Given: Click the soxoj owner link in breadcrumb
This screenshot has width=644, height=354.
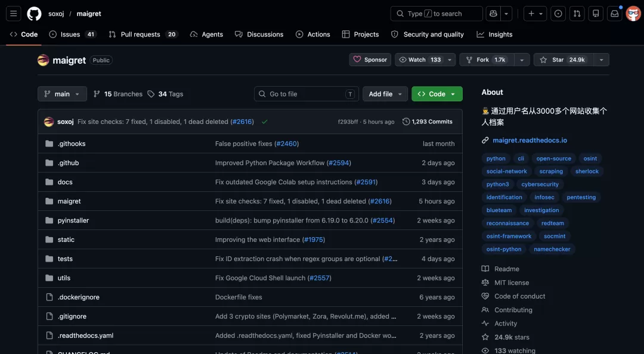Looking at the screenshot, I should (x=56, y=14).
